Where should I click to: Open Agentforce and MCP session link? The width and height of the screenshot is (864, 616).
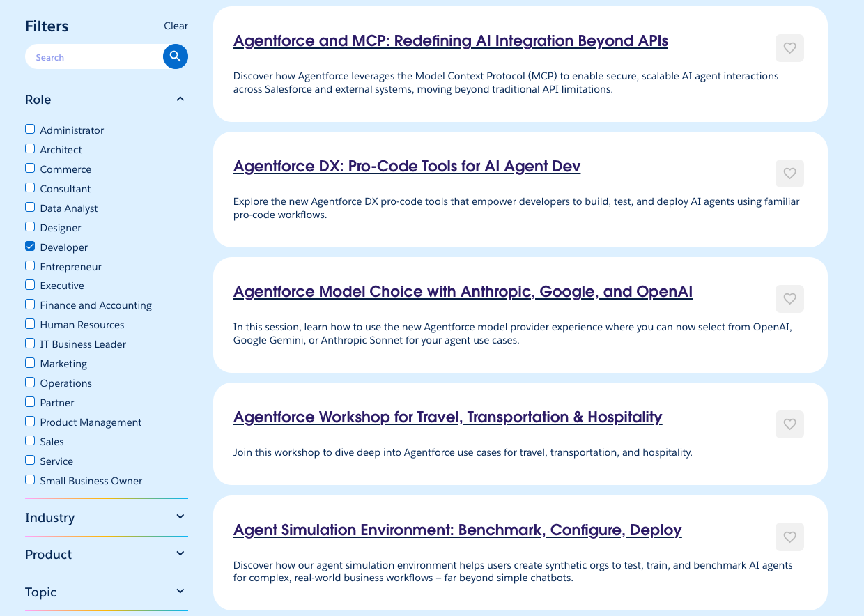(x=451, y=40)
